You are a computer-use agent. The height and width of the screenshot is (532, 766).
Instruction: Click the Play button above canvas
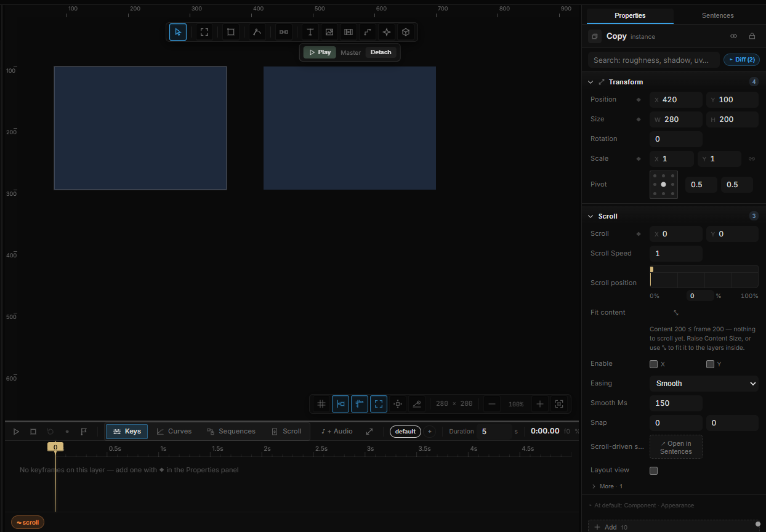[x=320, y=52]
